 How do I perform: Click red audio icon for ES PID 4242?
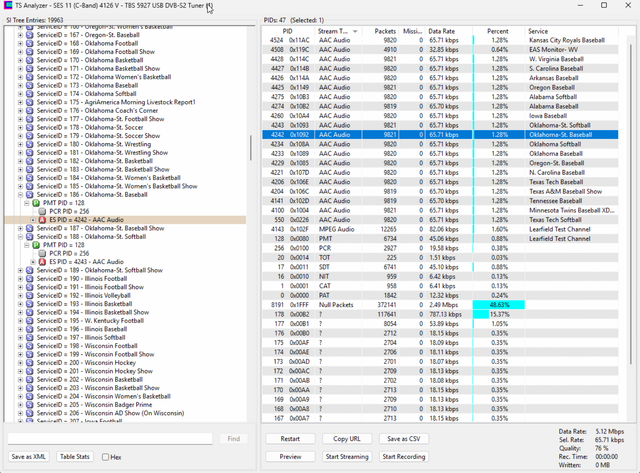42,220
